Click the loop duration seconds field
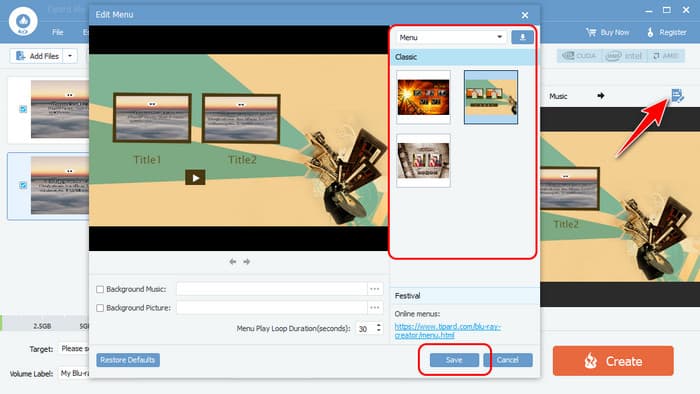700x394 pixels. [365, 328]
